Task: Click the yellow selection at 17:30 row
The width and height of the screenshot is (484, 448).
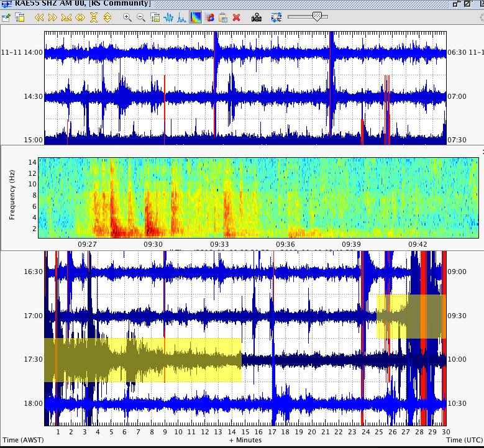Action: click(x=143, y=360)
